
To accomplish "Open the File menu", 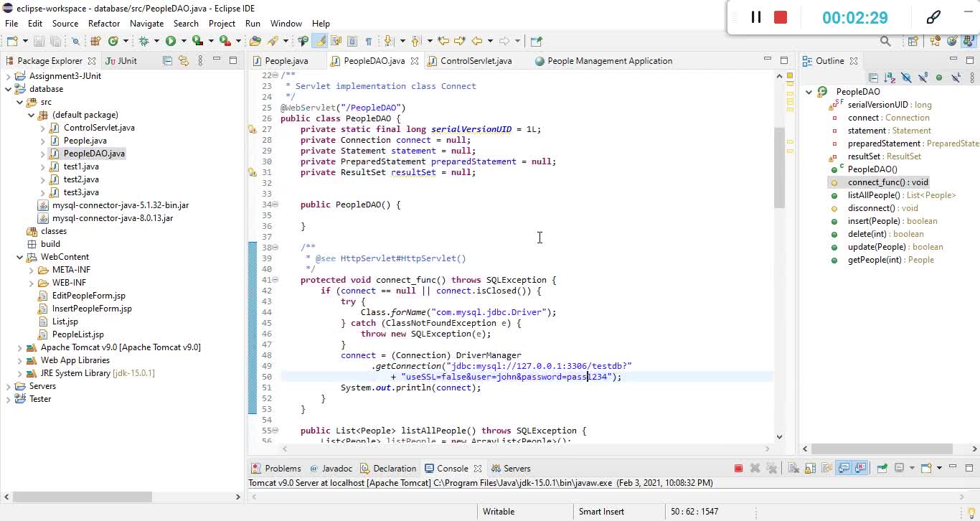I will (x=11, y=24).
